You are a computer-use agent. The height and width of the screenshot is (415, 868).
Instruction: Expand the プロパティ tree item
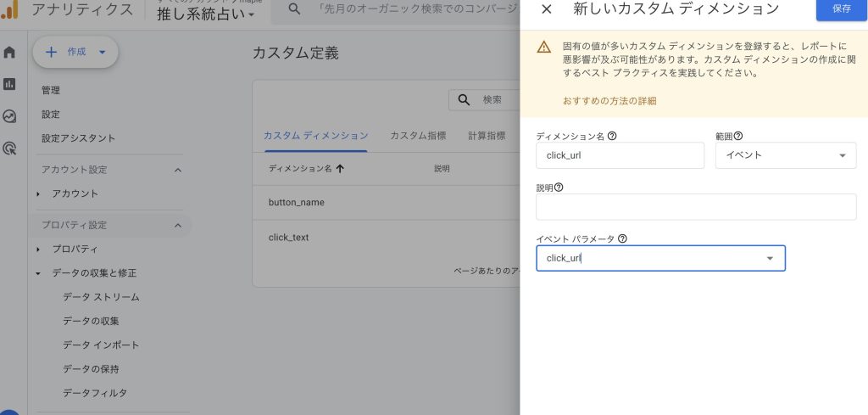(x=38, y=250)
